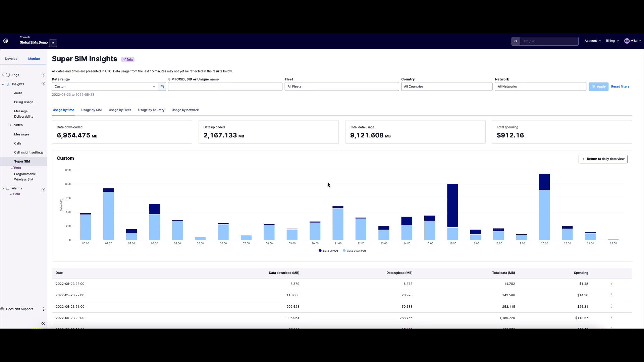Switch to the Monitor tab
Image resolution: width=644 pixels, height=362 pixels.
pyautogui.click(x=34, y=59)
